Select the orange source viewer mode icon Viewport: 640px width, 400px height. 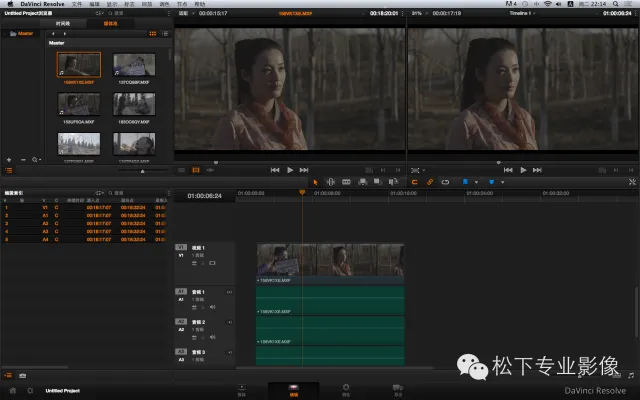click(x=196, y=170)
